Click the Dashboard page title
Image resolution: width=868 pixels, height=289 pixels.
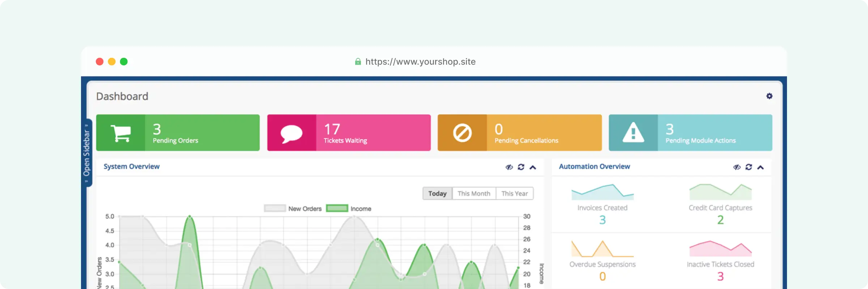pyautogui.click(x=122, y=96)
